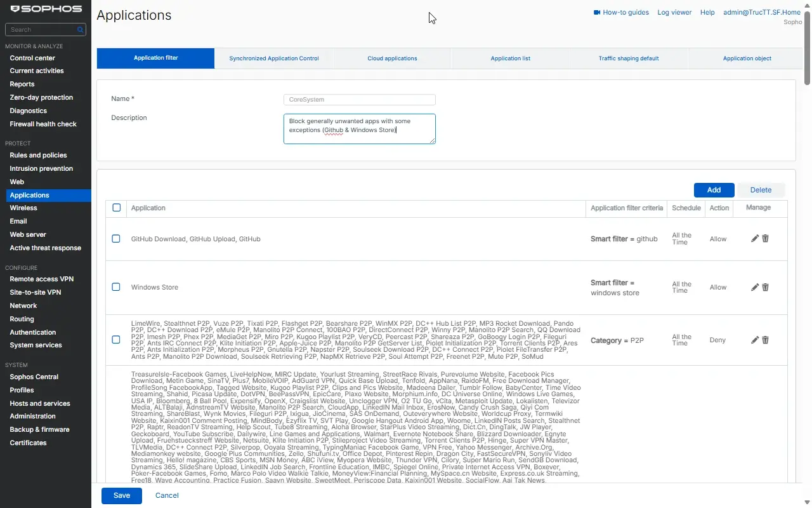Save the application filter

(x=122, y=495)
